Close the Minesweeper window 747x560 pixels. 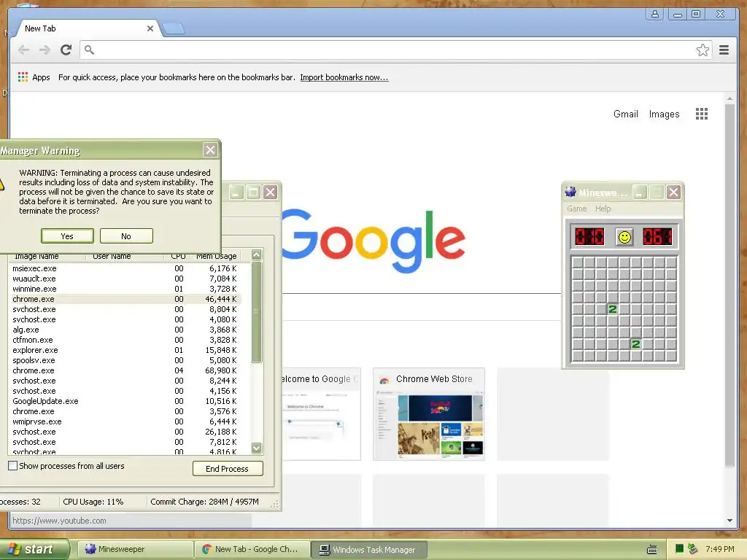click(x=673, y=192)
